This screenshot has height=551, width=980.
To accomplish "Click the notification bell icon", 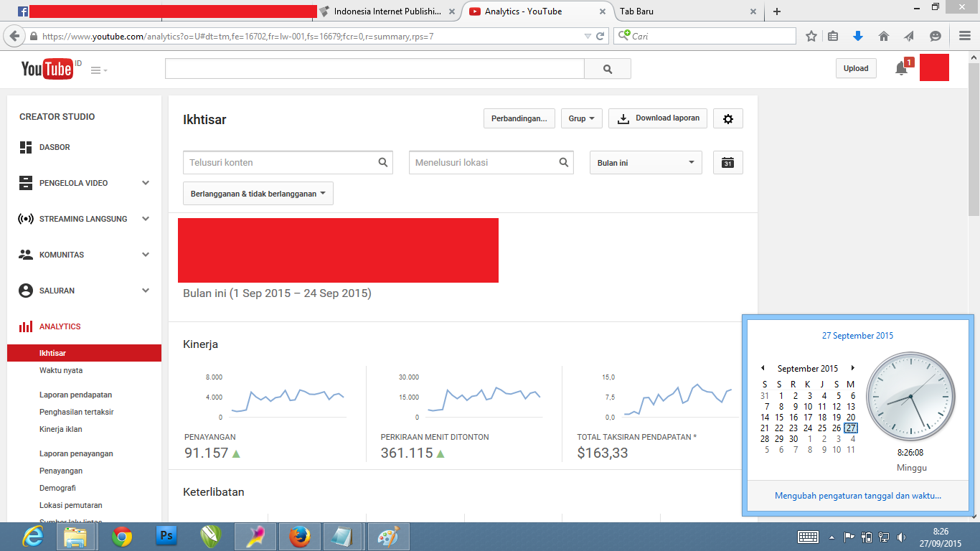I will click(x=901, y=68).
